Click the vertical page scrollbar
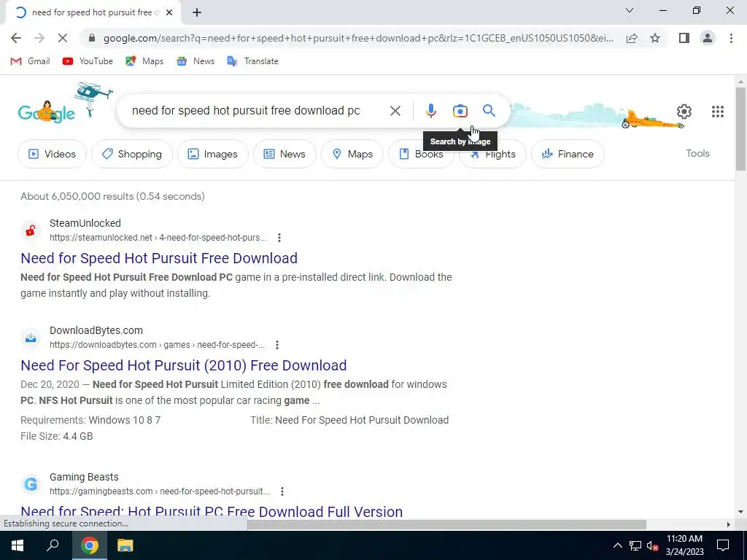 pyautogui.click(x=740, y=128)
